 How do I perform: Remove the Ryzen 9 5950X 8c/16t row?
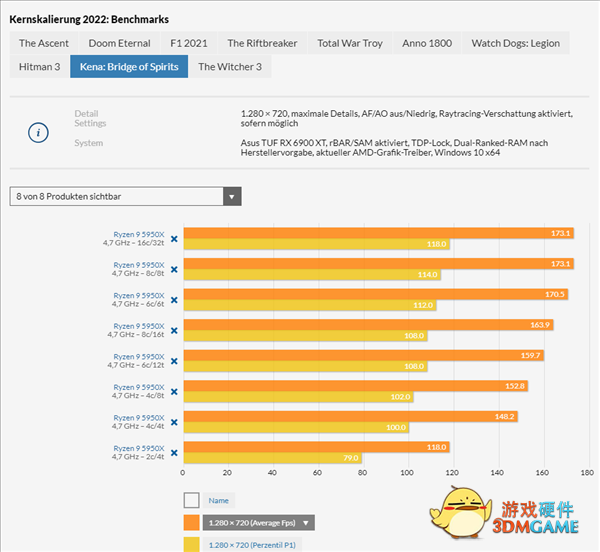pyautogui.click(x=174, y=331)
